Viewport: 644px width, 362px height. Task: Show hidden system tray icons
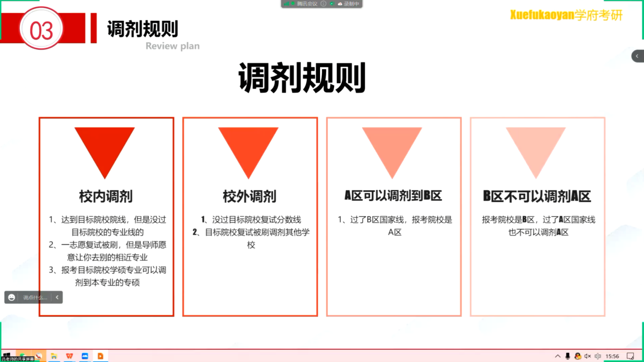558,356
